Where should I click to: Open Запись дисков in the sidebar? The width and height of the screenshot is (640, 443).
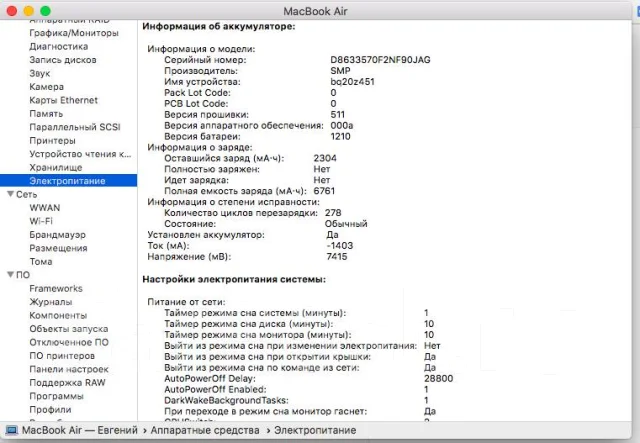(x=63, y=60)
